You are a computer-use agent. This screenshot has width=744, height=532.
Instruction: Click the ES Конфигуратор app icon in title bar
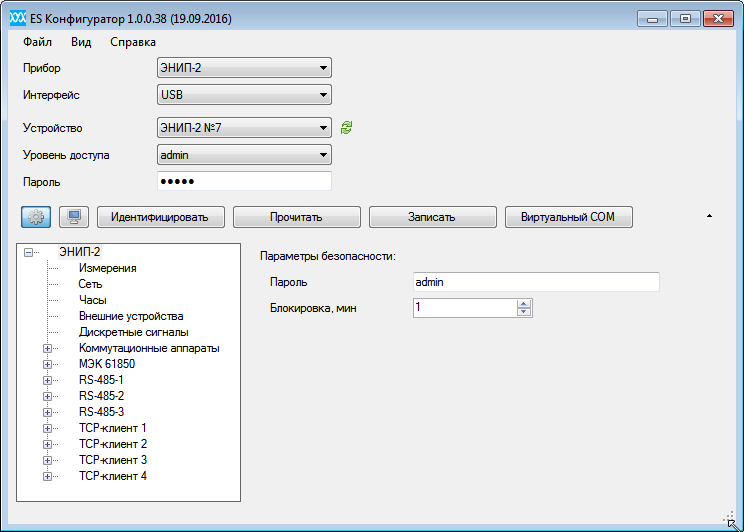18,19
